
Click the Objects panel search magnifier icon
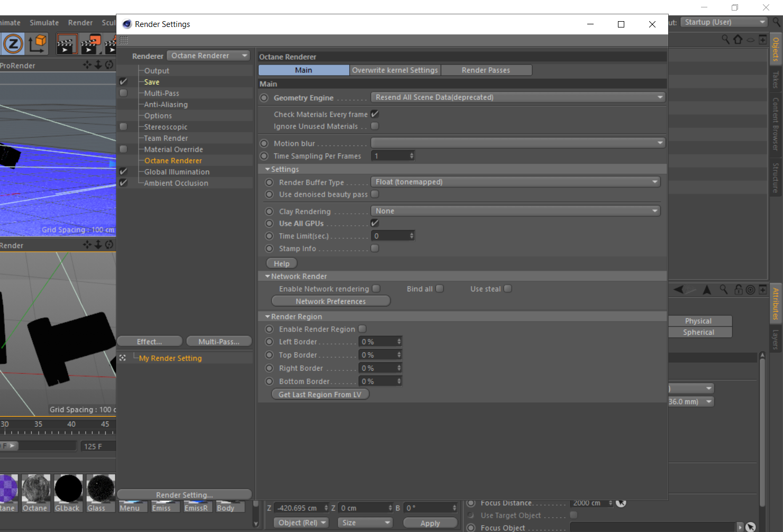point(726,40)
